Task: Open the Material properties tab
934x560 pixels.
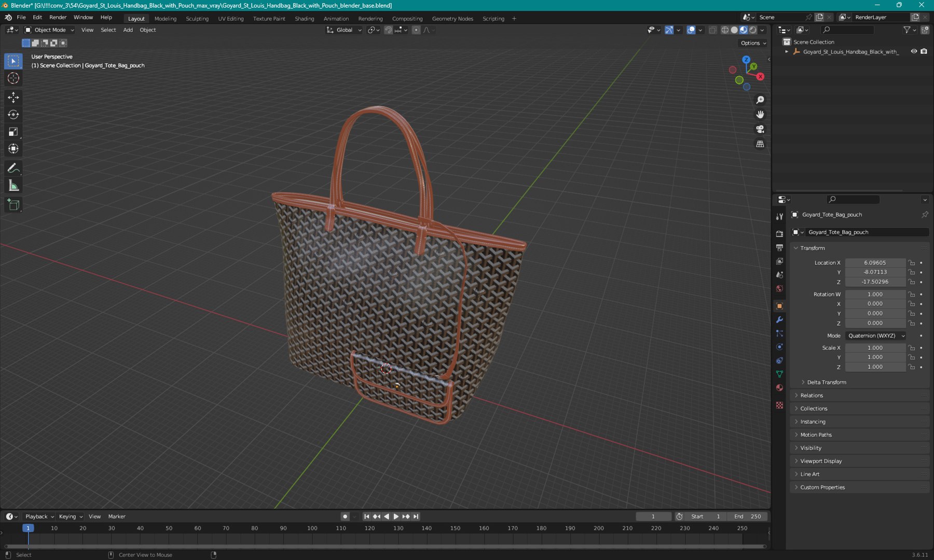Action: click(x=779, y=388)
